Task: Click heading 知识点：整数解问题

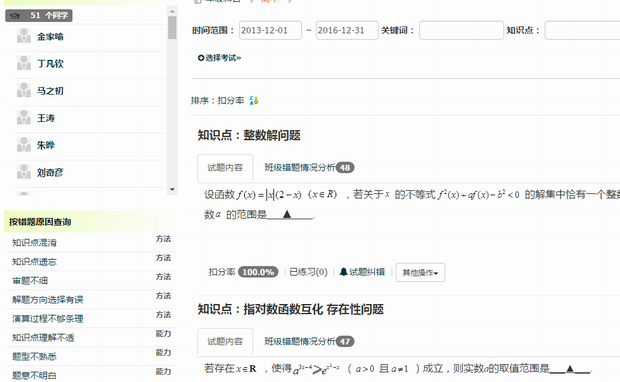Action: [249, 136]
